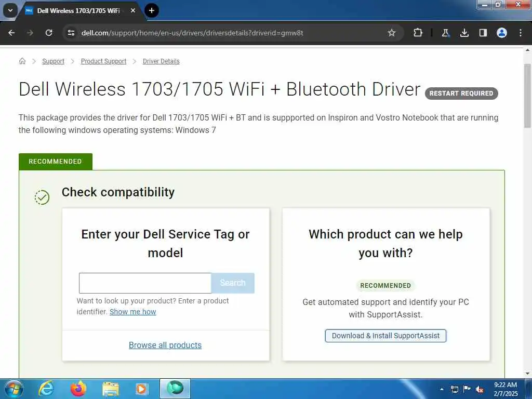This screenshot has width=532, height=399.
Task: Open the Browse all products link
Action: coord(165,345)
